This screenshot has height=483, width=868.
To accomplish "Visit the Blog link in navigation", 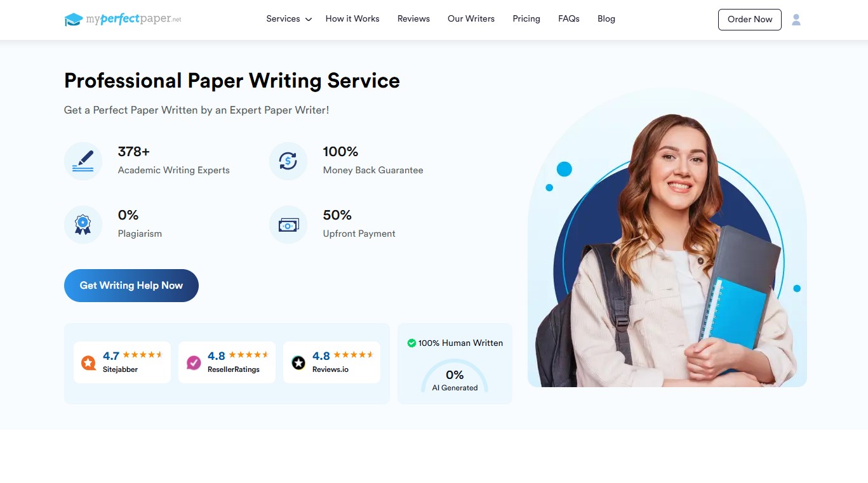I will click(606, 19).
